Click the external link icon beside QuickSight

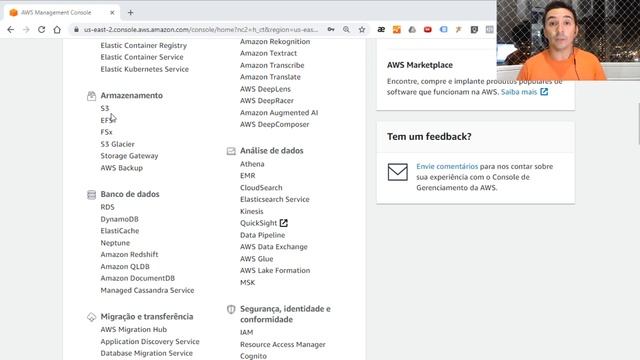coord(284,223)
